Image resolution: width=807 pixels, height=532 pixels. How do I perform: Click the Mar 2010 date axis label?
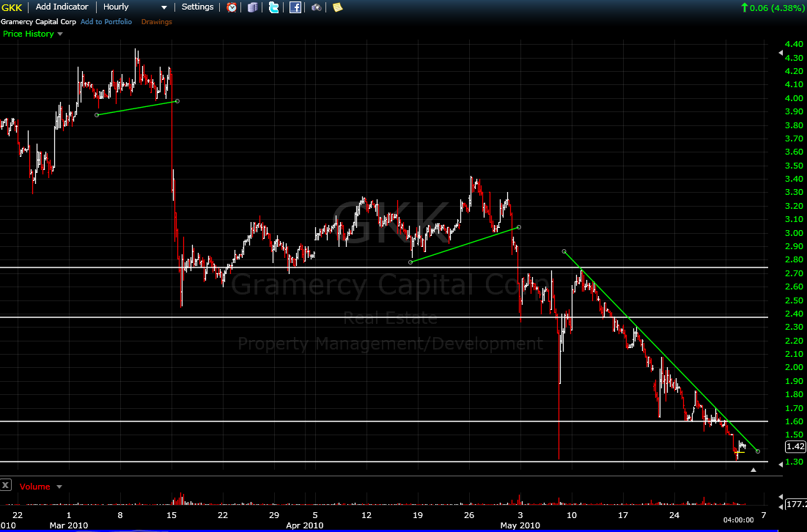pyautogui.click(x=68, y=525)
